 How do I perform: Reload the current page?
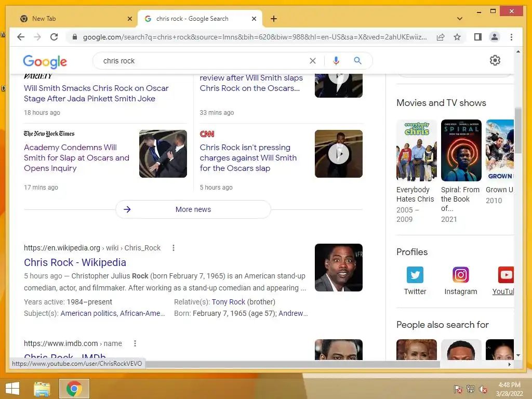point(54,37)
